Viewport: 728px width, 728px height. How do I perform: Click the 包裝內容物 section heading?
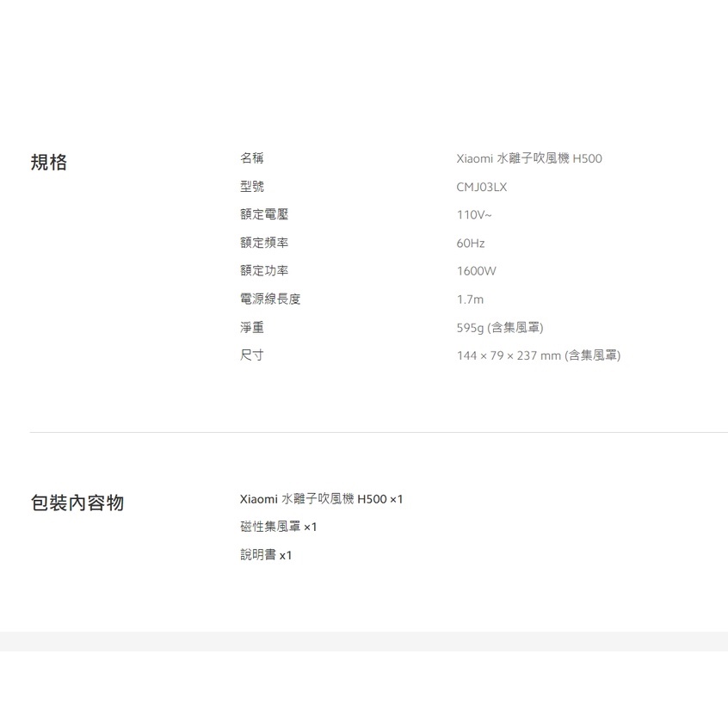(x=77, y=503)
